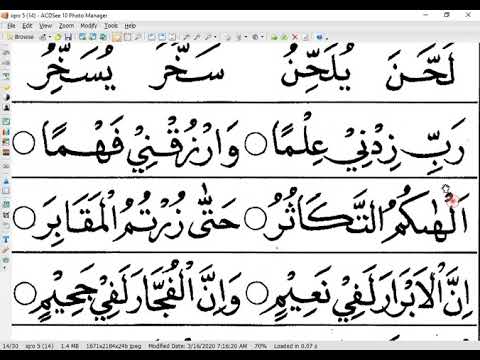The width and height of the screenshot is (480, 360).
Task: Click the 'iqro 5 (14)' filename in the status bar
Action: (x=39, y=346)
